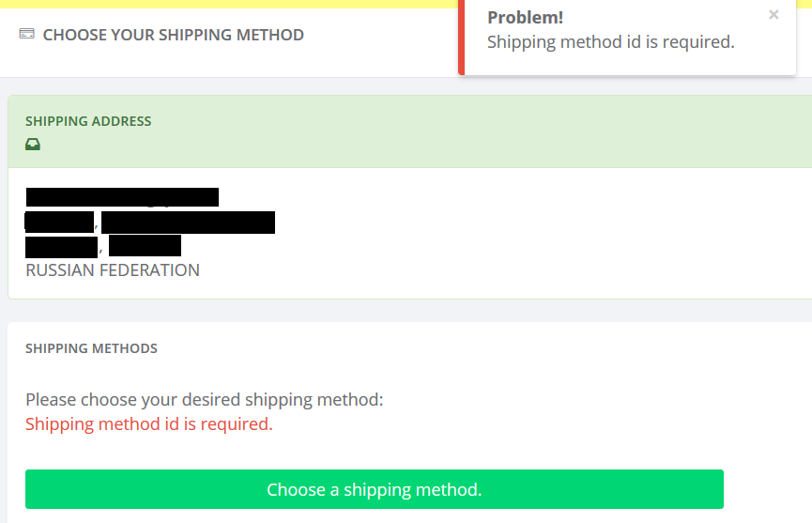Click the Shipping Methods section title
812x523 pixels.
tap(91, 348)
